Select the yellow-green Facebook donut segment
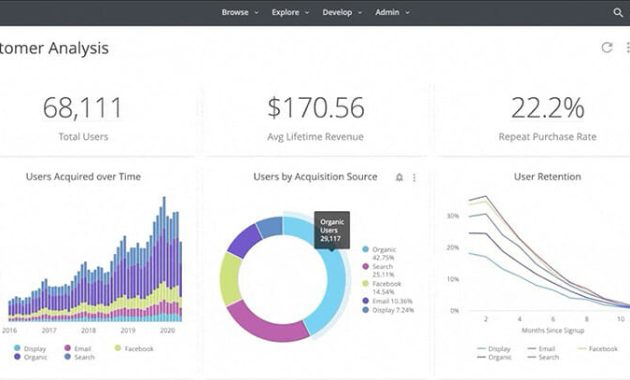Image resolution: width=630 pixels, height=380 pixels. [229, 279]
